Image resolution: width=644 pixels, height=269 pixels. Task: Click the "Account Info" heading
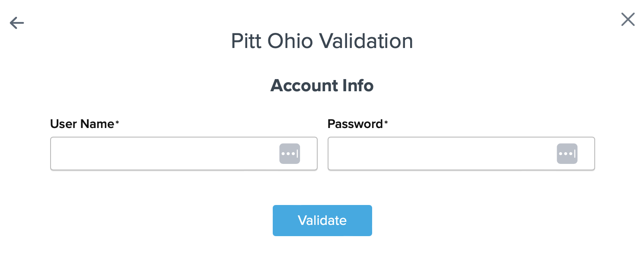322,86
